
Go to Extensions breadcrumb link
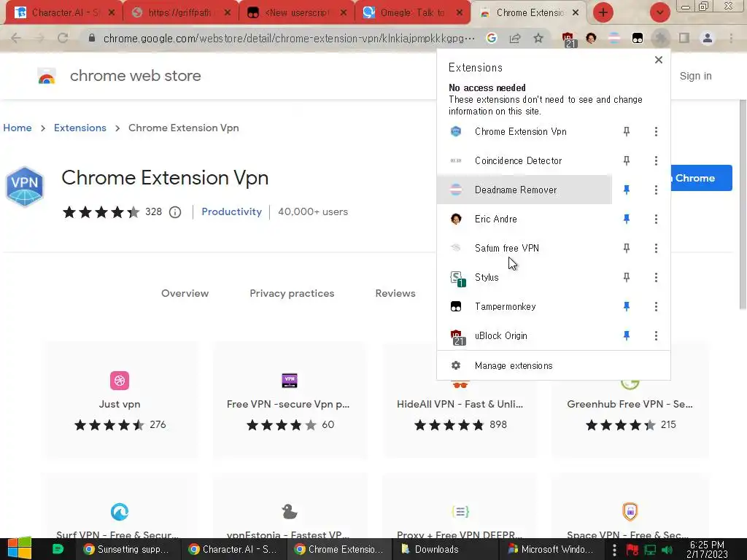click(x=80, y=128)
